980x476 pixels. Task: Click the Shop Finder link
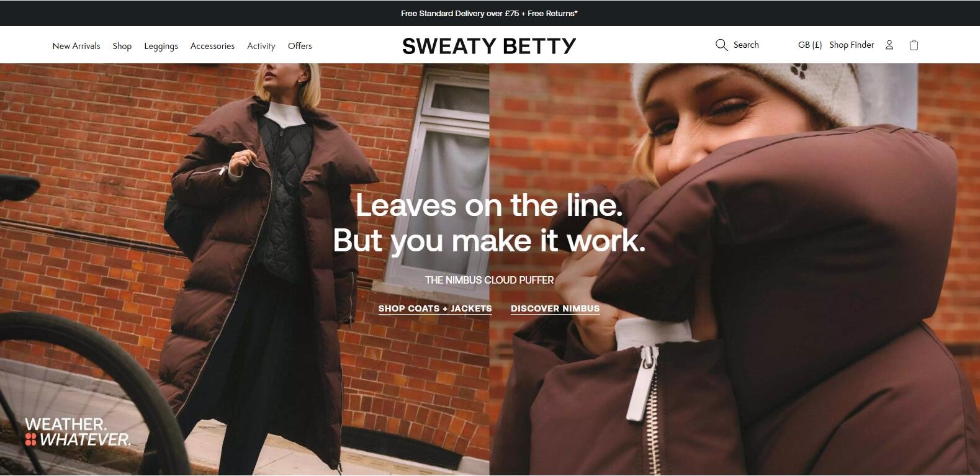pyautogui.click(x=852, y=45)
